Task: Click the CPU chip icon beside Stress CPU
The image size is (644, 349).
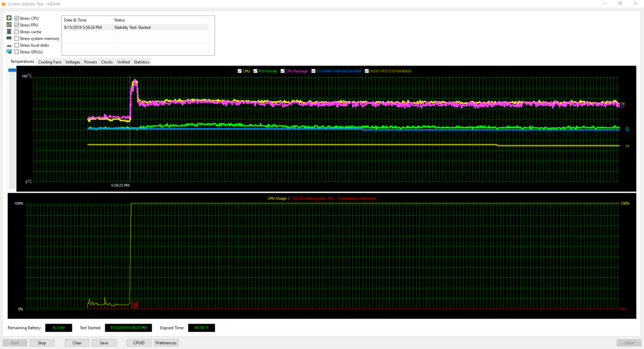Action: pos(9,18)
